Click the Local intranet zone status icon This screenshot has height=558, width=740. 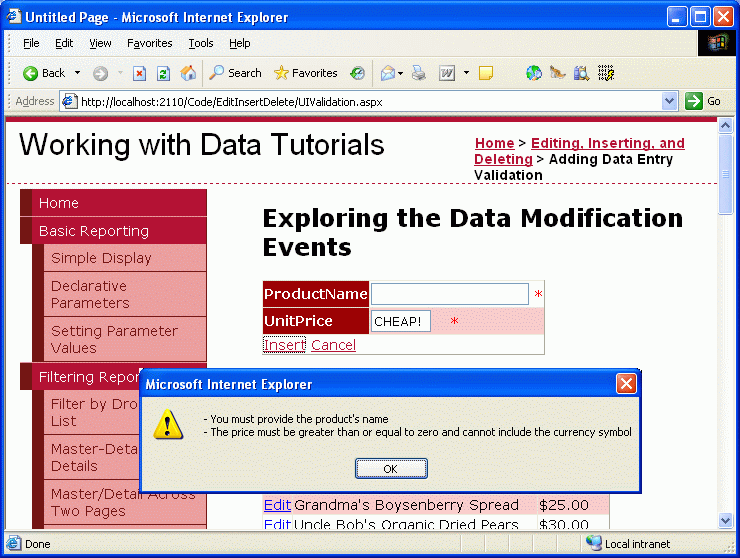593,543
